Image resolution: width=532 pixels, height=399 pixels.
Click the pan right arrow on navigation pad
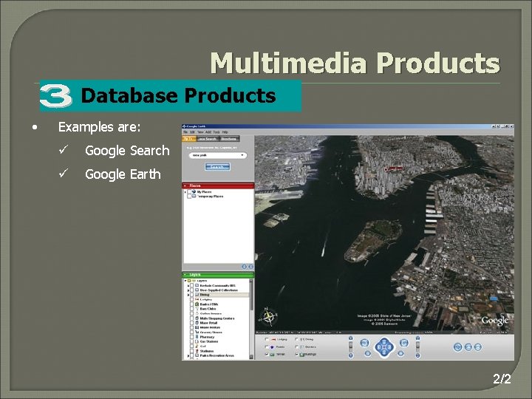point(389,347)
